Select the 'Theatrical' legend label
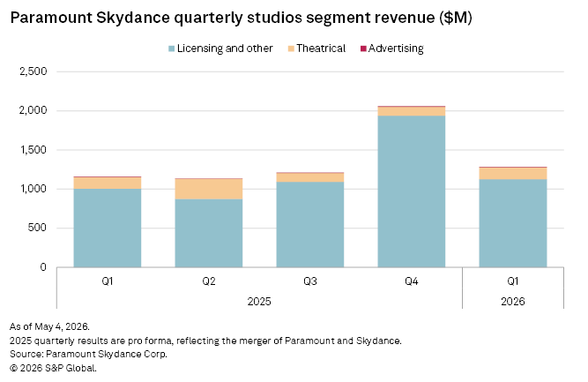Viewport: 588px width, 382px height. (321, 49)
